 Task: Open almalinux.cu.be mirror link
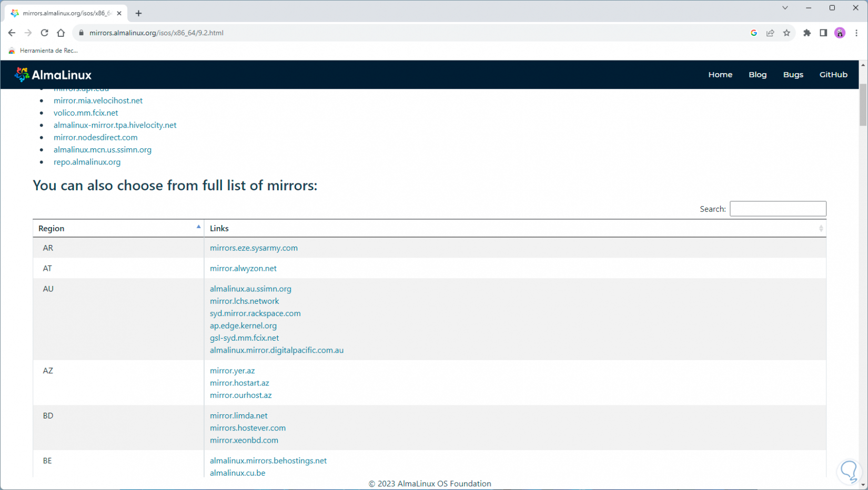point(237,473)
